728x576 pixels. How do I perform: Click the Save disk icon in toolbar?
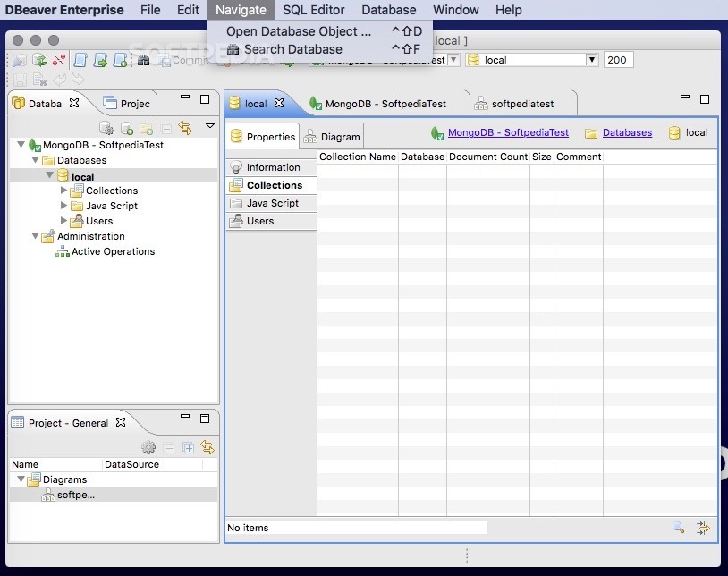coord(20,80)
